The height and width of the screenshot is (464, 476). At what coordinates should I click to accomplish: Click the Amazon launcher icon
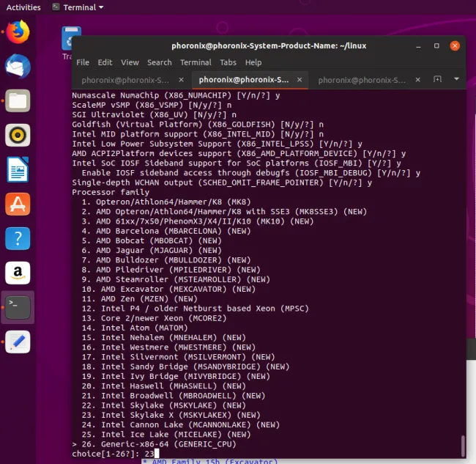point(18,273)
